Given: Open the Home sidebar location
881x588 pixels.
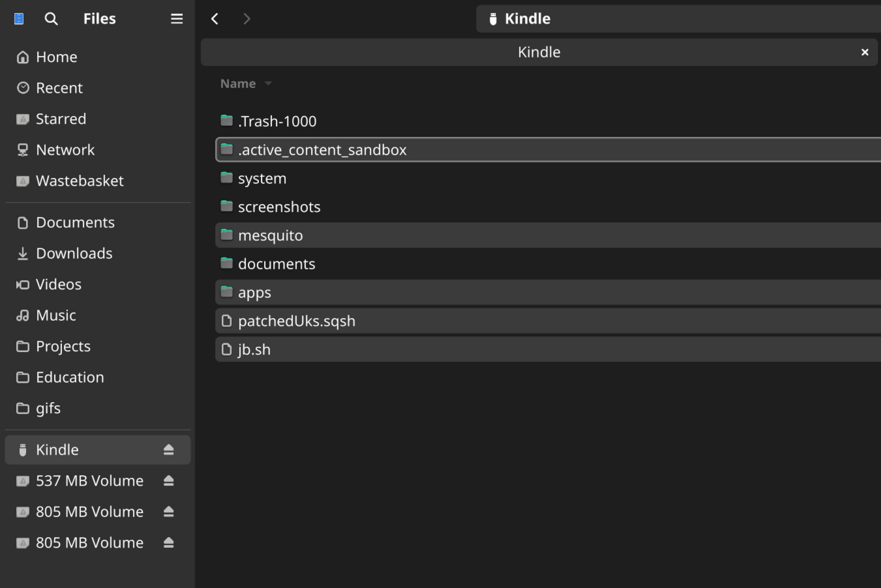Looking at the screenshot, I should point(56,57).
